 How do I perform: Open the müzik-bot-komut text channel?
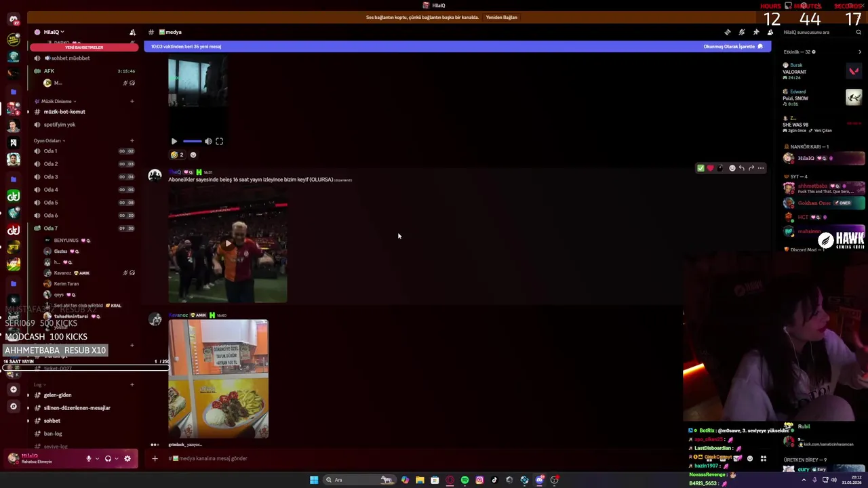coord(85,112)
